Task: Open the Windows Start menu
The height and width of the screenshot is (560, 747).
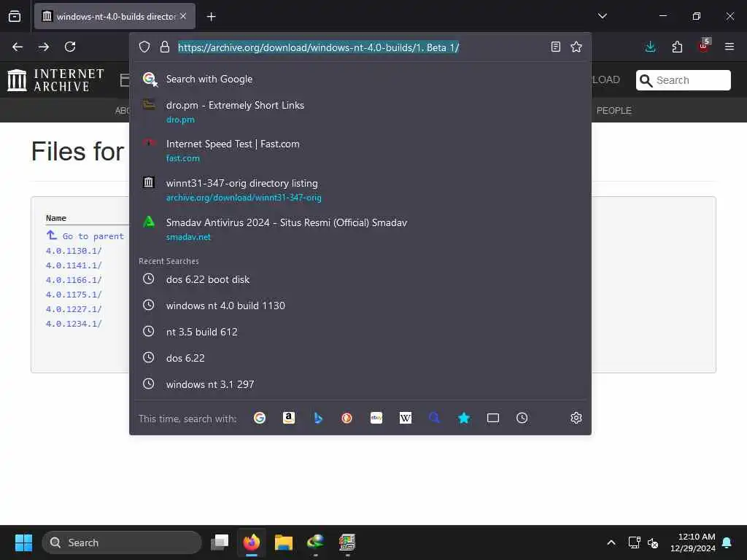Action: (23, 542)
